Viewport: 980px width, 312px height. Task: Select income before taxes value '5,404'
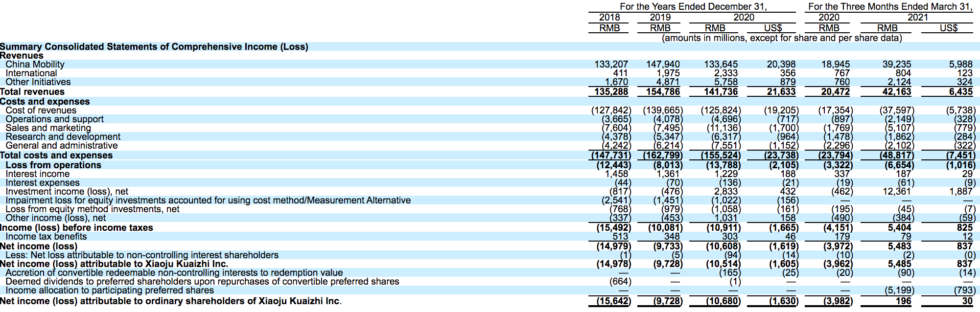899,227
